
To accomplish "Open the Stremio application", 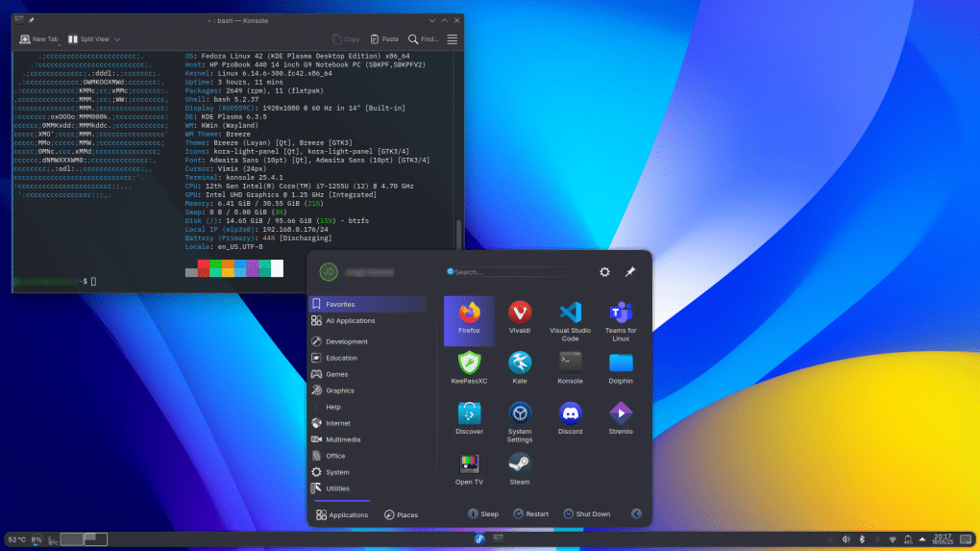I will (x=621, y=418).
